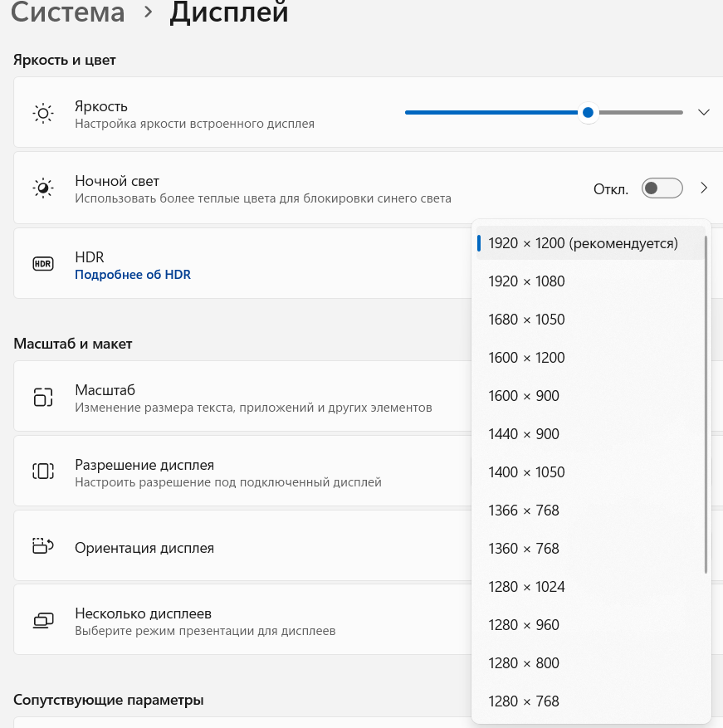Choose 1600 × 900 from the list
The height and width of the screenshot is (728, 723).
tap(524, 396)
